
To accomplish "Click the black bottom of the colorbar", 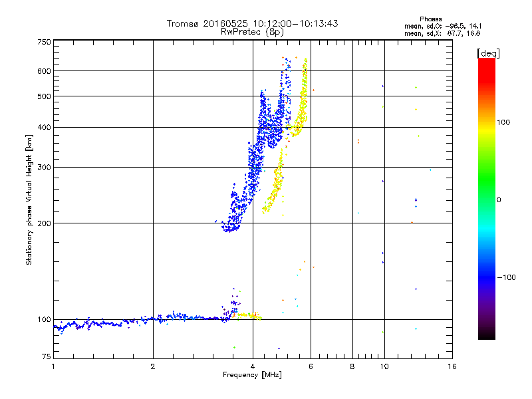I will (x=487, y=335).
